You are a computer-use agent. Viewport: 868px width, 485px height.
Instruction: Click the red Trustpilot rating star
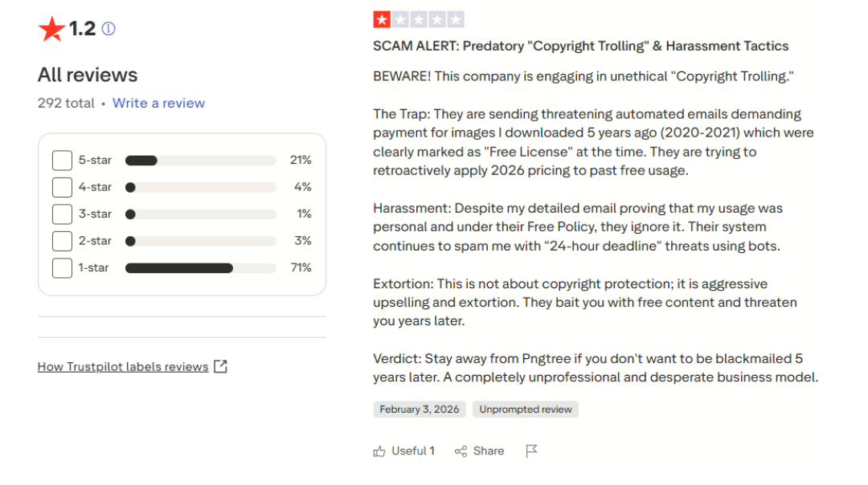coord(51,30)
